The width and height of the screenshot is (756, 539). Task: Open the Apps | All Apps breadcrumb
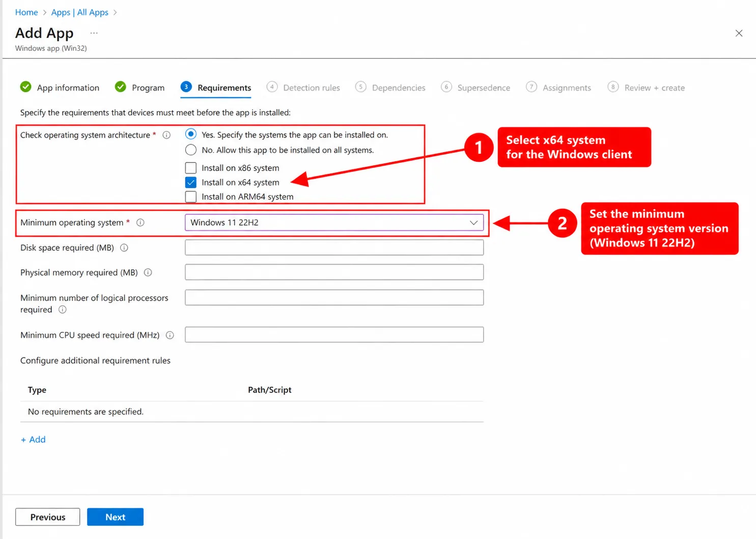pos(80,12)
